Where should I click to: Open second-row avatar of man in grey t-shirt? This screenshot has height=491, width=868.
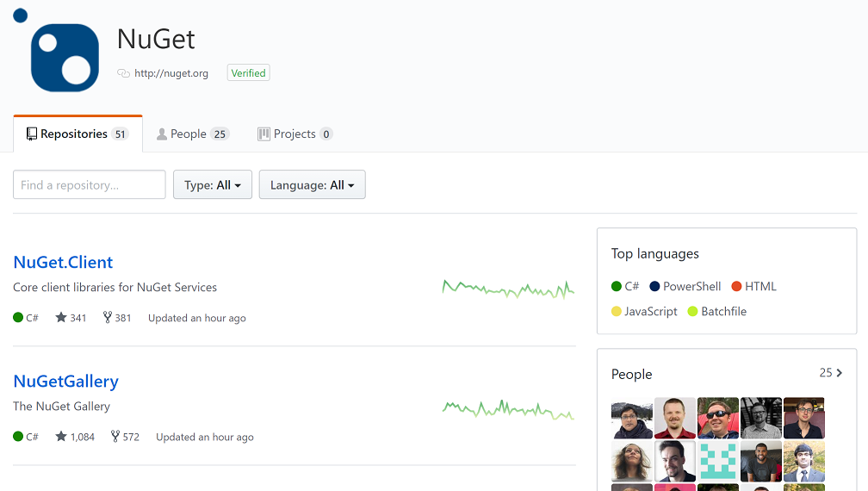pyautogui.click(x=761, y=461)
